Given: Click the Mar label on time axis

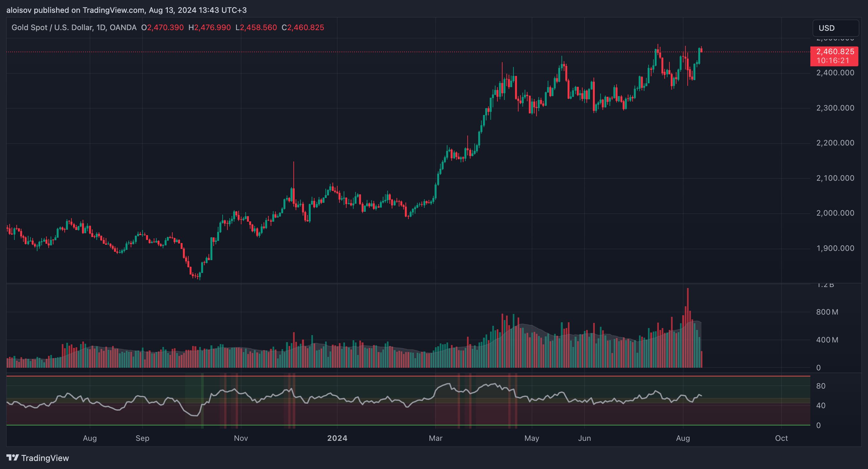Looking at the screenshot, I should pyautogui.click(x=435, y=438).
